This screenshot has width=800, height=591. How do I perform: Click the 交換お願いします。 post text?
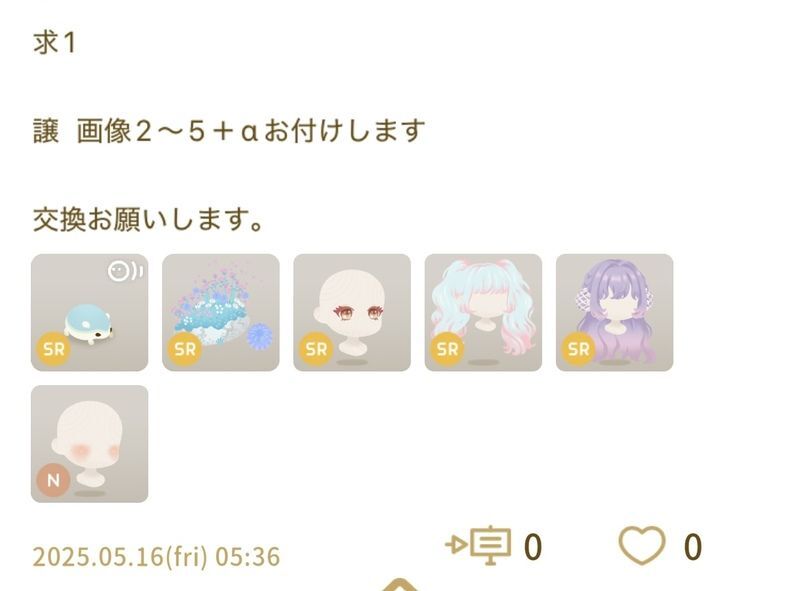(148, 219)
